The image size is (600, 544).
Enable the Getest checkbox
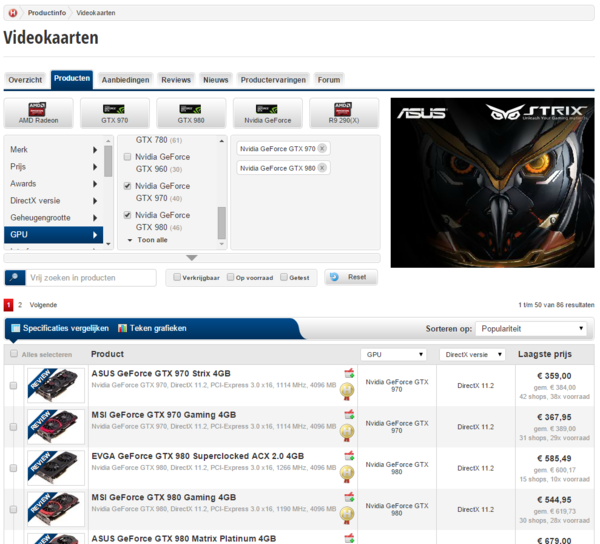coord(284,277)
